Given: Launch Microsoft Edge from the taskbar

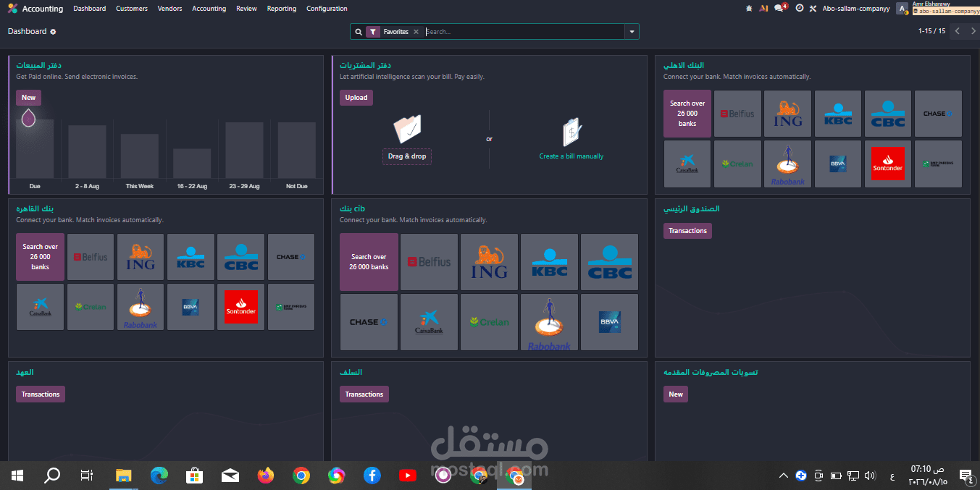Looking at the screenshot, I should [x=159, y=476].
